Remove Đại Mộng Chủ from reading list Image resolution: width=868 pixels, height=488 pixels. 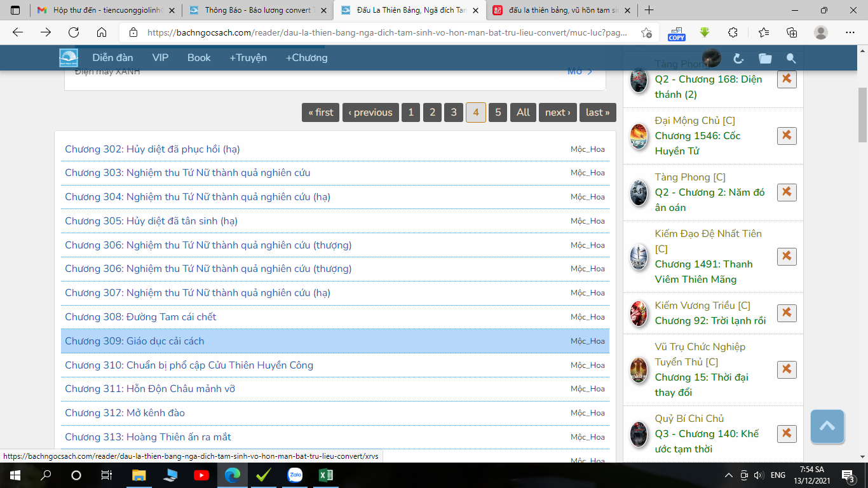[787, 135]
